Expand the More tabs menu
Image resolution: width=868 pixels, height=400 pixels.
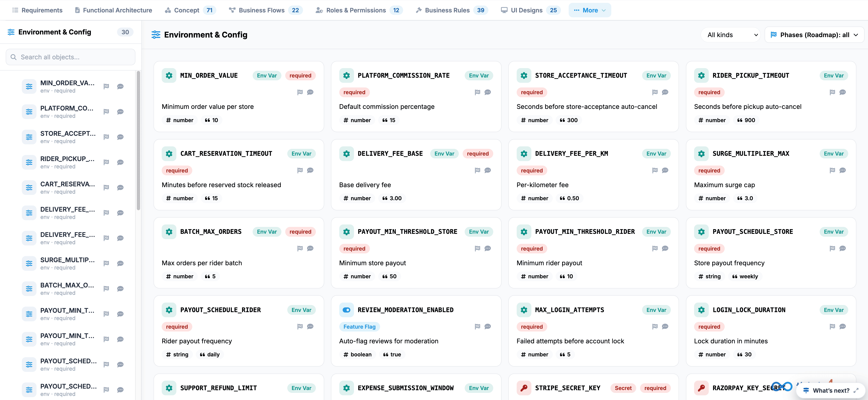click(x=590, y=10)
